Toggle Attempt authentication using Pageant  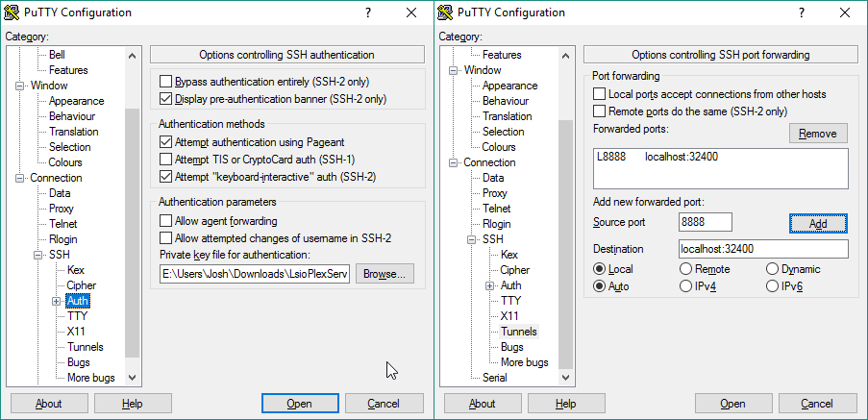tap(165, 142)
